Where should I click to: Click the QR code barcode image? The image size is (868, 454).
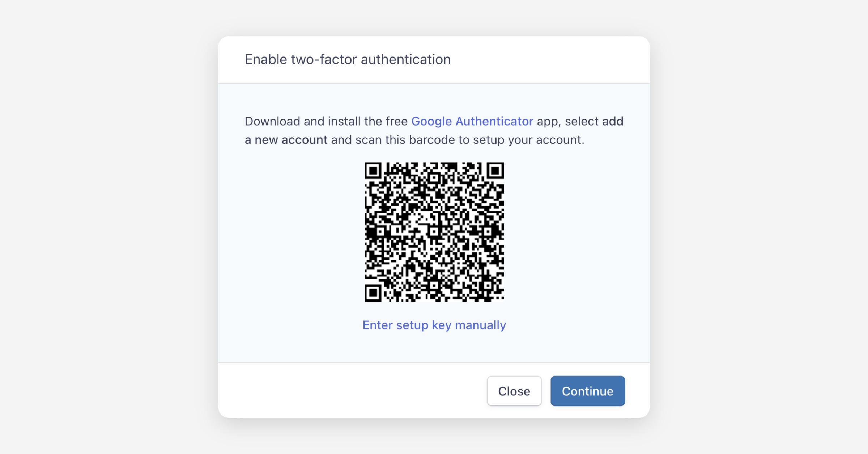click(x=434, y=232)
